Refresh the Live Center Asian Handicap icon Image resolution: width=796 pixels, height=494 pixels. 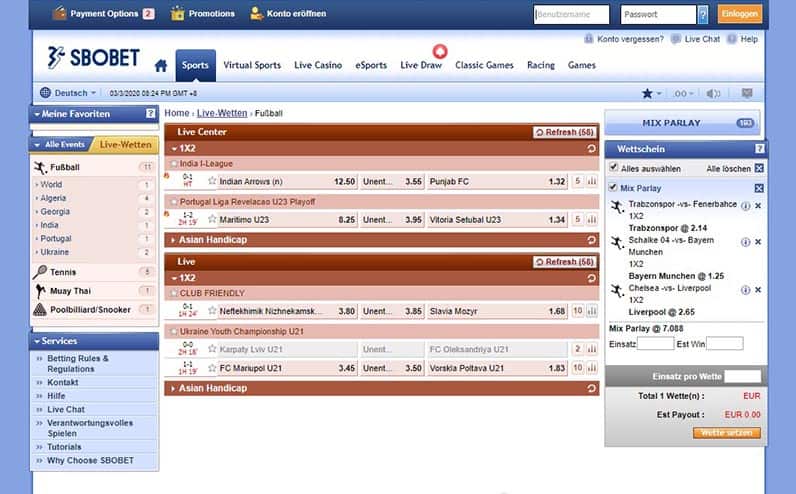click(591, 240)
